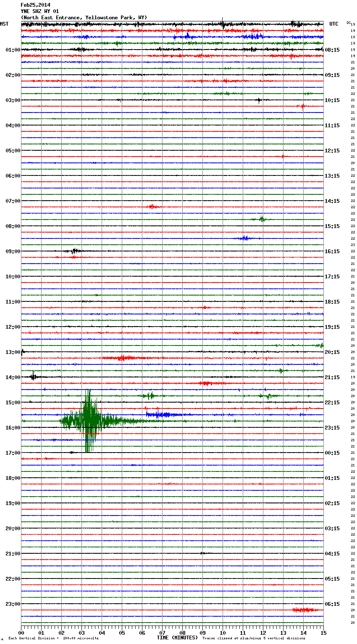Click the Traces clipped at plus/minus note
The height and width of the screenshot is (644, 357).
pyautogui.click(x=254, y=638)
